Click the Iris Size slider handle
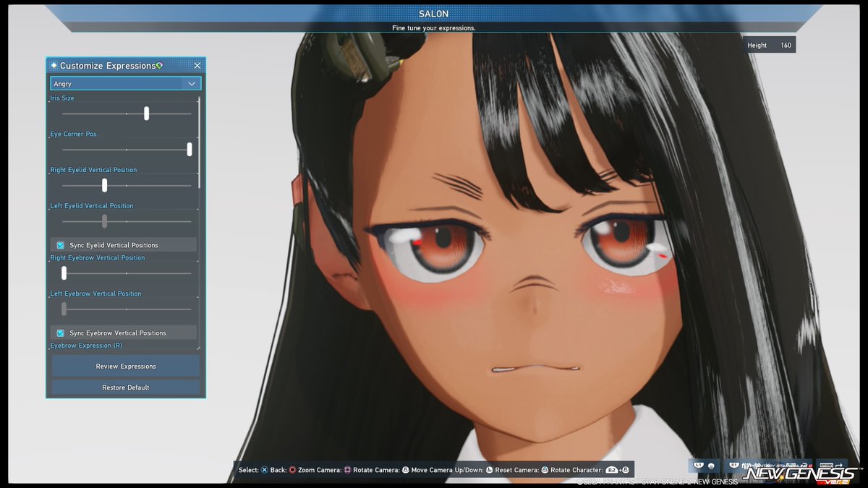The height and width of the screenshot is (488, 868). 146,114
